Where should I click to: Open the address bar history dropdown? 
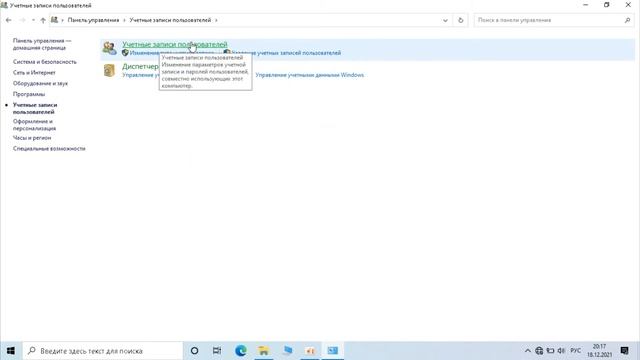445,20
